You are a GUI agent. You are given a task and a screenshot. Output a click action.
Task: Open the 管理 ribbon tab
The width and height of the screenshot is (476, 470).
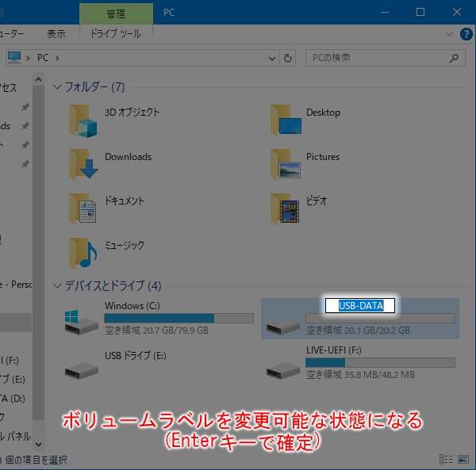116,13
